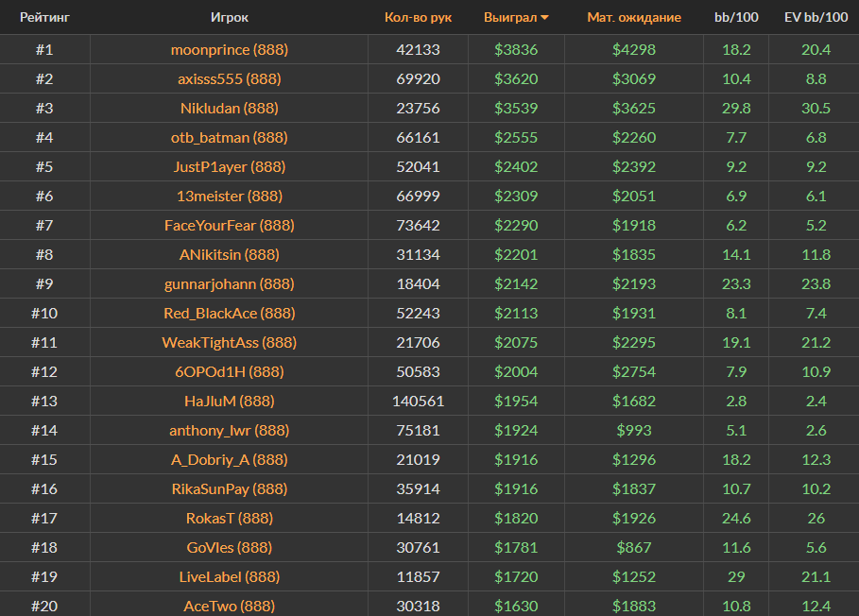Click the sort arrow beside Выиграл
This screenshot has width=859, height=616.
544,18
